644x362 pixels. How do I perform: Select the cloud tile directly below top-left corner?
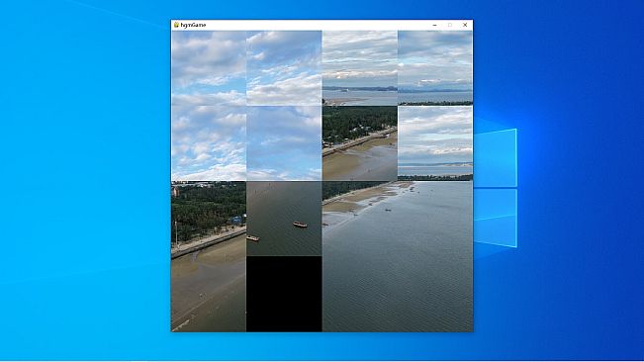[x=209, y=143]
